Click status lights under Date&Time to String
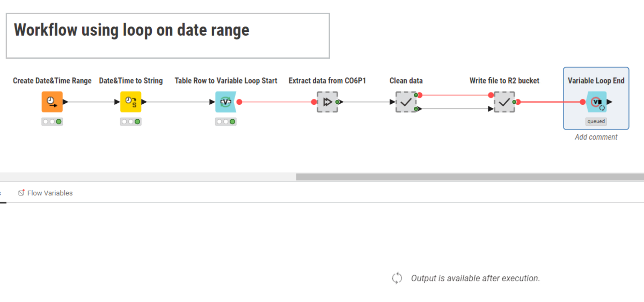This screenshot has width=644, height=302. click(x=131, y=122)
